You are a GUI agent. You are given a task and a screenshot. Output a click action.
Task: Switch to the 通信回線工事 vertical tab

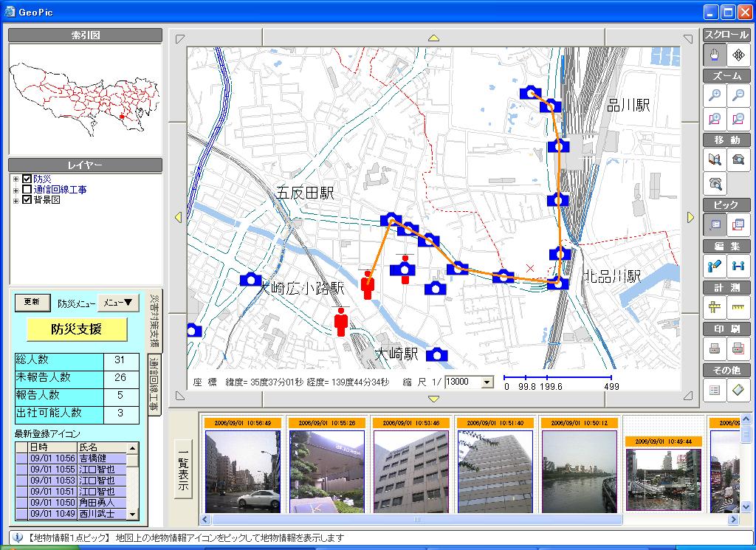(x=154, y=382)
